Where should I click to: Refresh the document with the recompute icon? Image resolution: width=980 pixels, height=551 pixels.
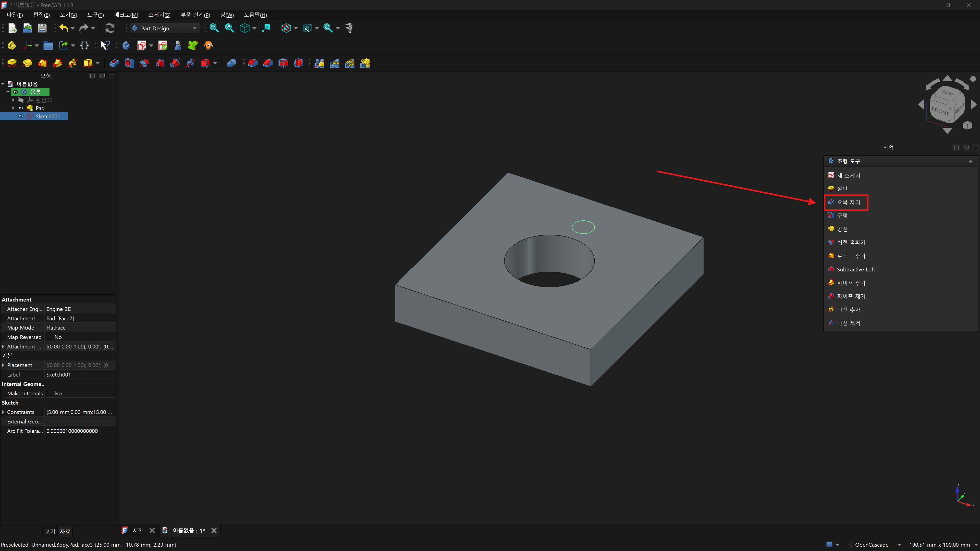(x=110, y=28)
